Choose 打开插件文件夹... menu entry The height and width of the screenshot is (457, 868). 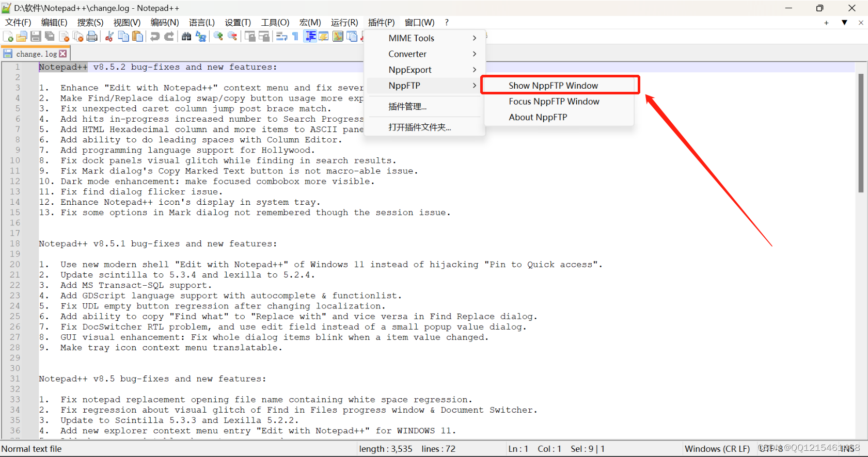(424, 127)
